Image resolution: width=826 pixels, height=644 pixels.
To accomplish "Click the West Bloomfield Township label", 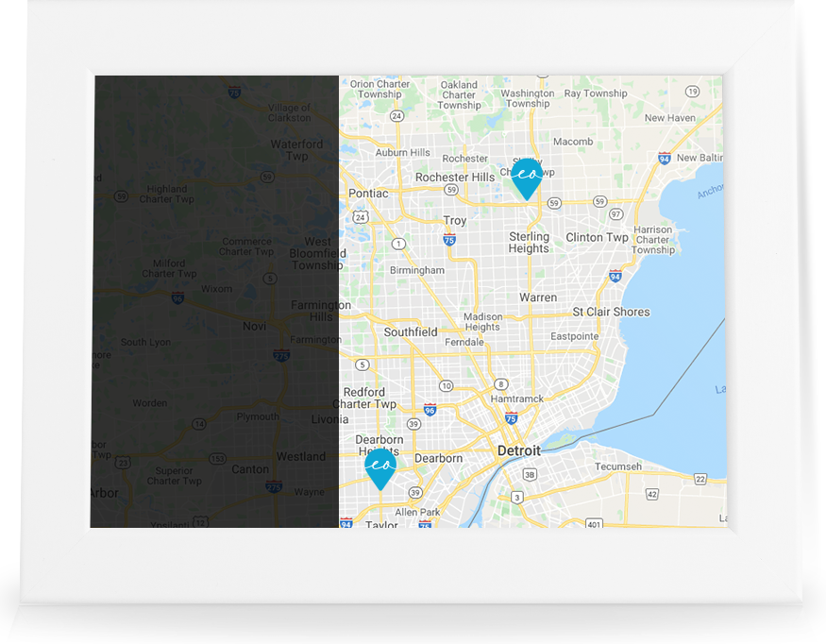I will click(x=317, y=253).
